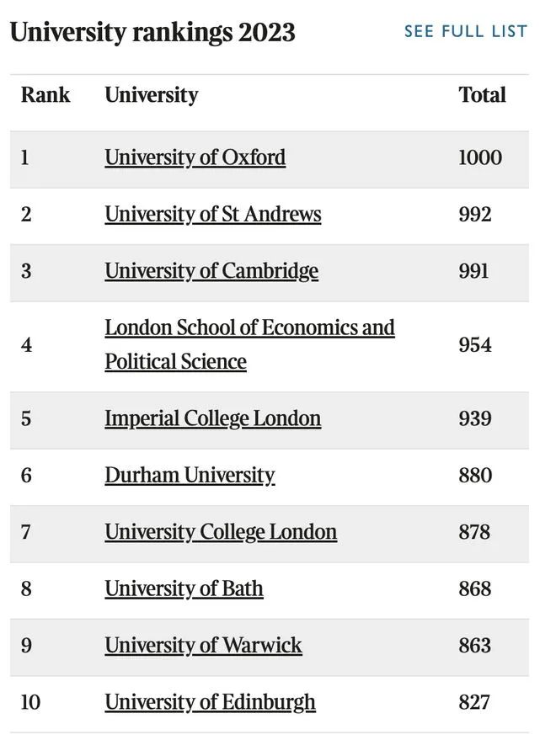
Task: Go to the Durham University page
Action: [190, 475]
